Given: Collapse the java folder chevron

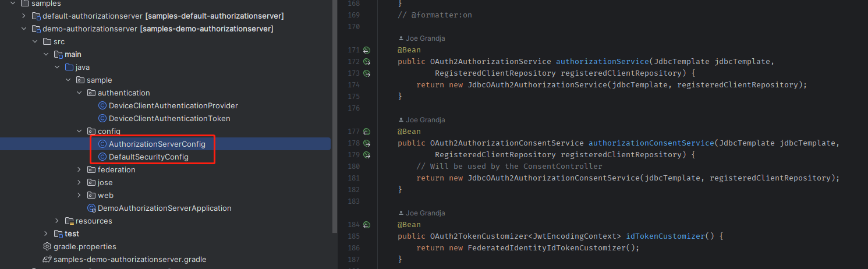Looking at the screenshot, I should (x=57, y=67).
